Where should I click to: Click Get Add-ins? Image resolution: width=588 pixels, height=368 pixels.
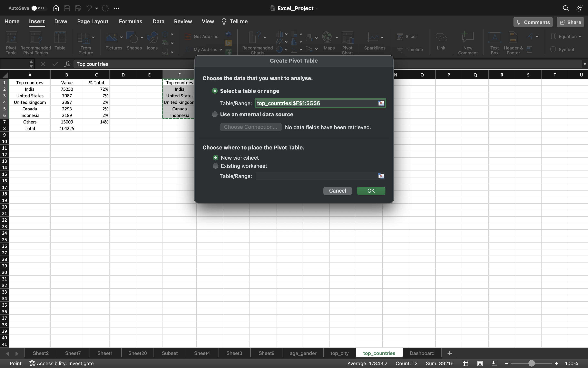pos(202,37)
